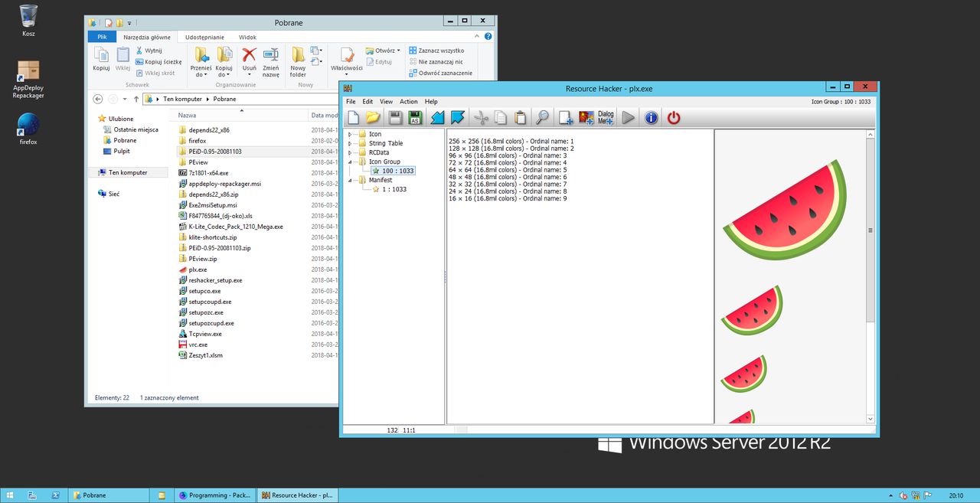980x503 pixels.
Task: Open a file with the yellow folder icon
Action: (x=373, y=117)
